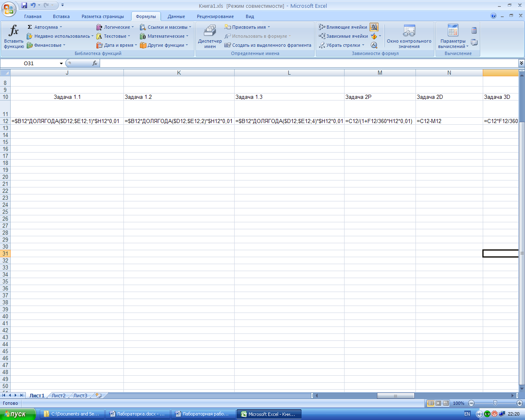Open Другие функции category
Screen dimensions: 525x420
click(x=164, y=45)
